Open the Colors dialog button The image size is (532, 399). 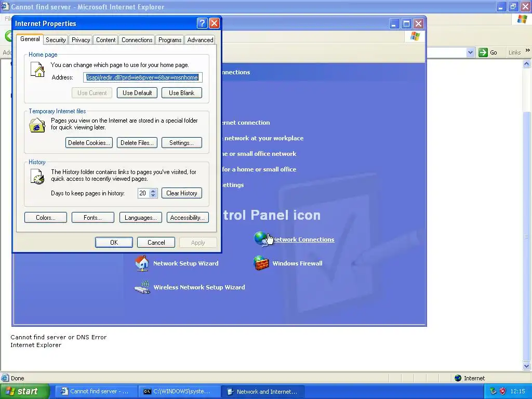[x=46, y=218]
